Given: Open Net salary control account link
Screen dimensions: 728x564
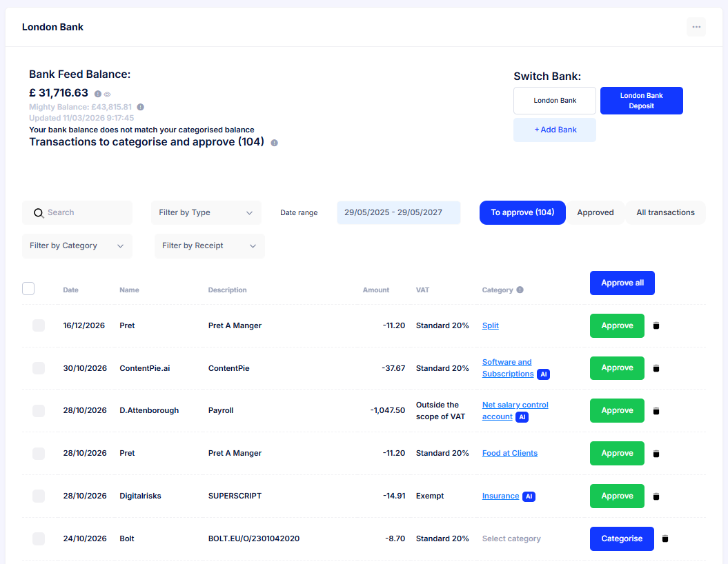Looking at the screenshot, I should point(515,411).
